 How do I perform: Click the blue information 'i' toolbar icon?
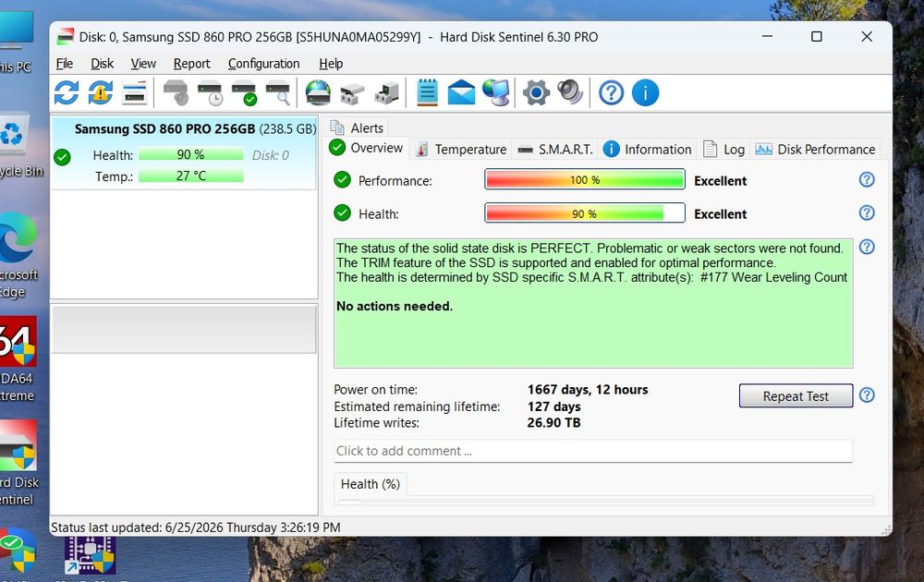point(645,92)
